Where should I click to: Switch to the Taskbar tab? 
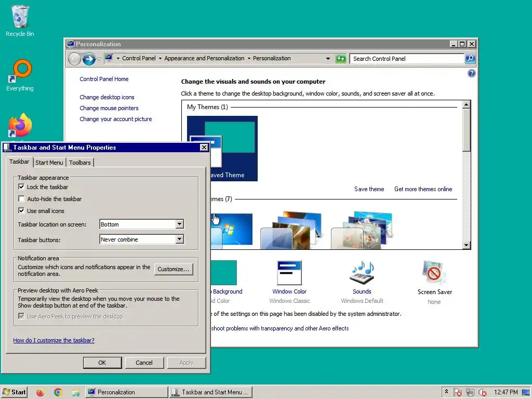(x=19, y=162)
